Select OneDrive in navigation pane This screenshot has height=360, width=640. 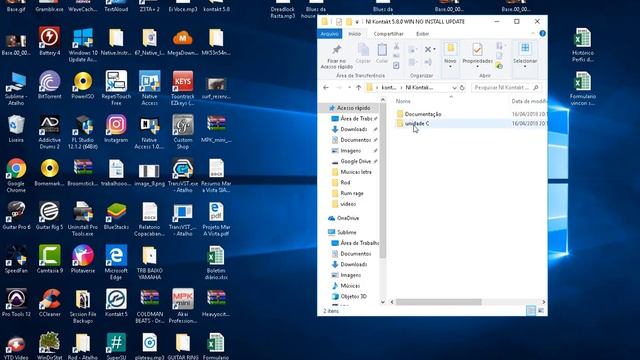click(x=344, y=218)
